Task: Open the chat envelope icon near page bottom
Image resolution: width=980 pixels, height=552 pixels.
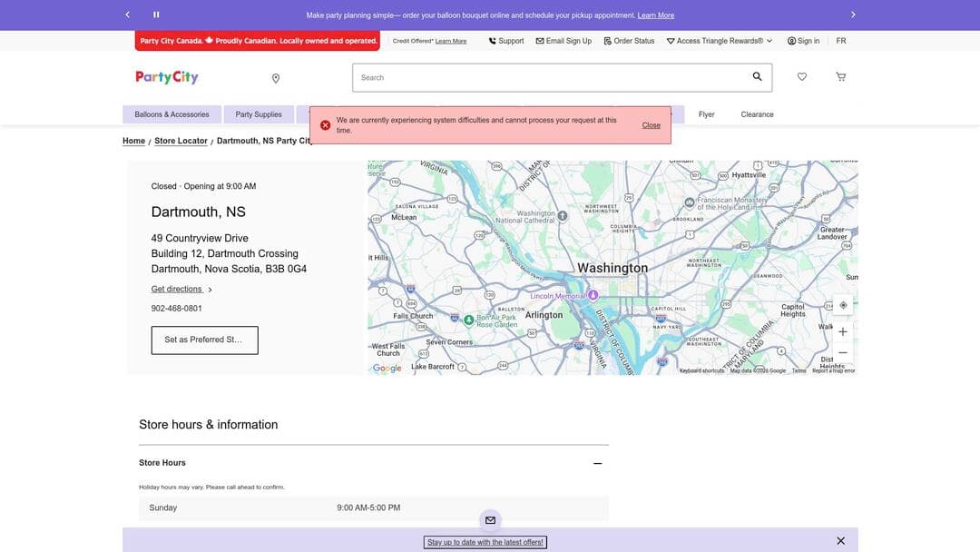Action: click(x=488, y=519)
